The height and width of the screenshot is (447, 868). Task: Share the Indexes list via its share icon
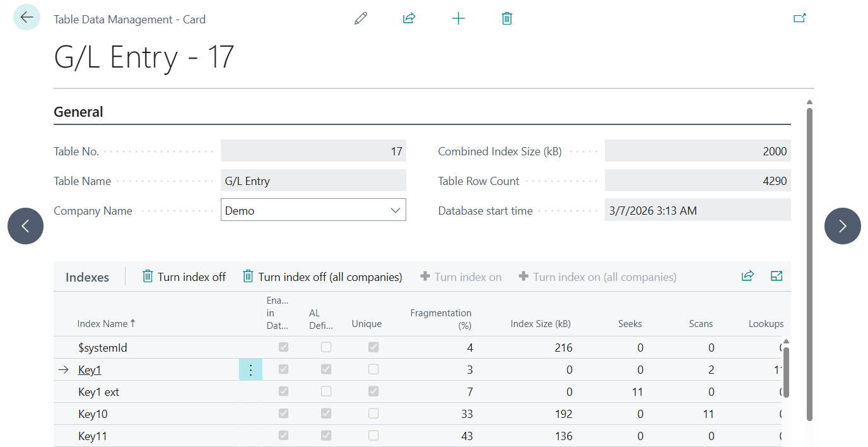pyautogui.click(x=748, y=276)
